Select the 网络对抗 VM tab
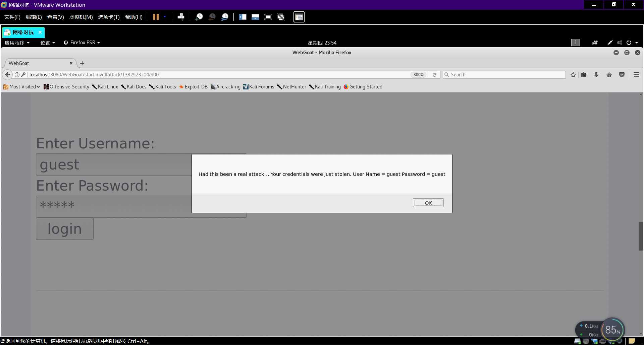 point(23,32)
